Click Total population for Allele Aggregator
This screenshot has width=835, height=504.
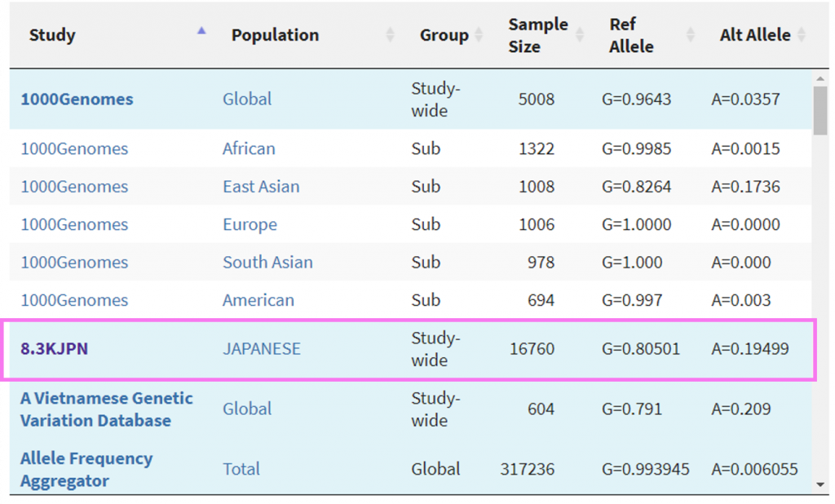point(241,469)
